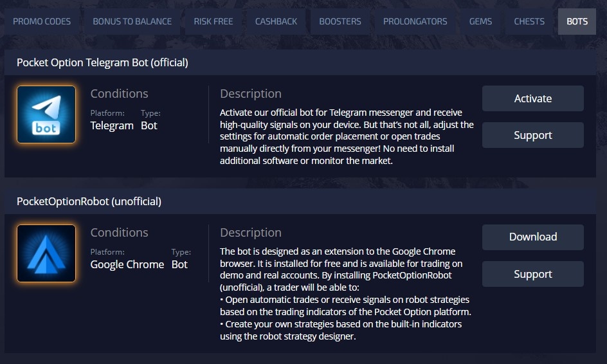
Task: Click the Telegram bot description text
Action: (346, 136)
